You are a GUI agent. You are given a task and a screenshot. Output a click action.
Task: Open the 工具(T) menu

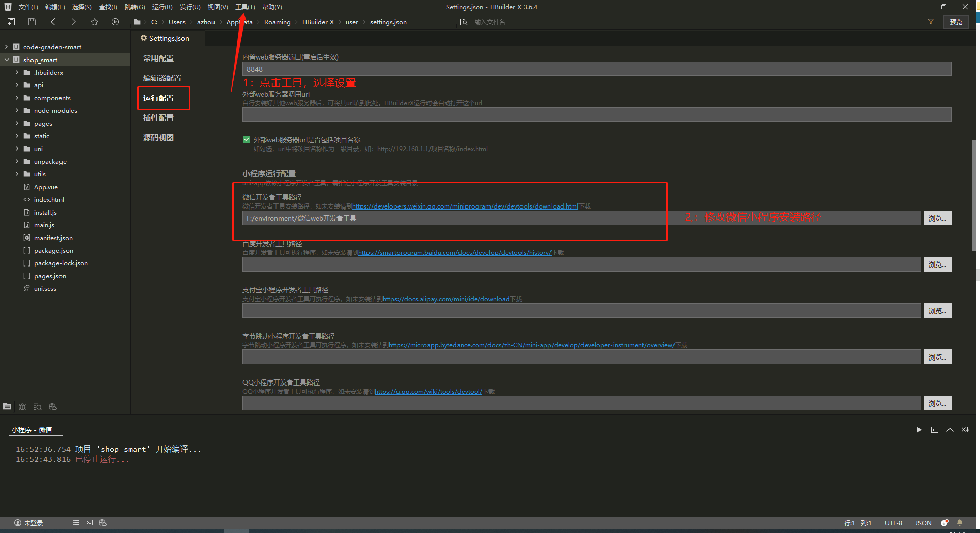click(244, 7)
